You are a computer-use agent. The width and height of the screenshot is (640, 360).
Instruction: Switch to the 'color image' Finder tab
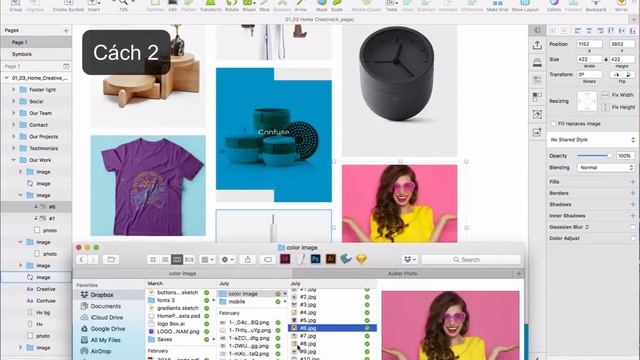(182, 273)
